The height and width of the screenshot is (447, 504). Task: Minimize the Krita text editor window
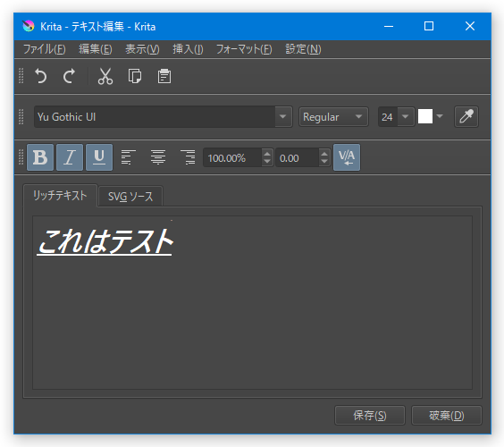[389, 26]
